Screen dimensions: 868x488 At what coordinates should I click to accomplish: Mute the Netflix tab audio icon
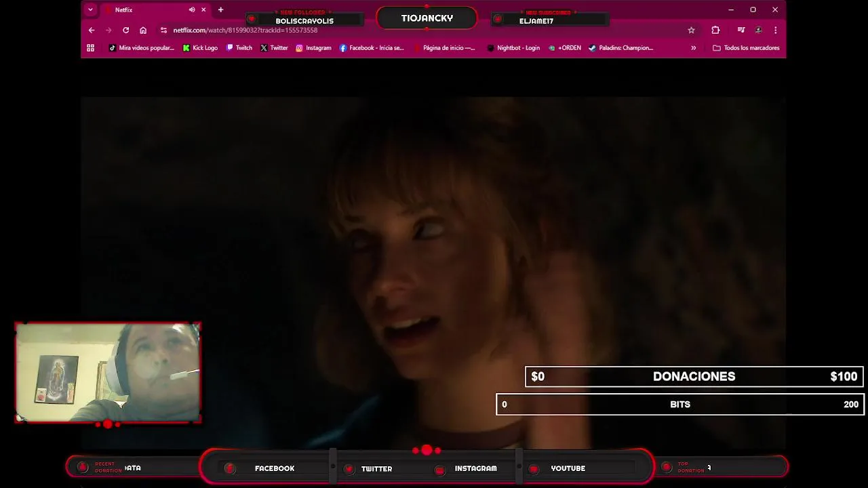pyautogui.click(x=192, y=9)
